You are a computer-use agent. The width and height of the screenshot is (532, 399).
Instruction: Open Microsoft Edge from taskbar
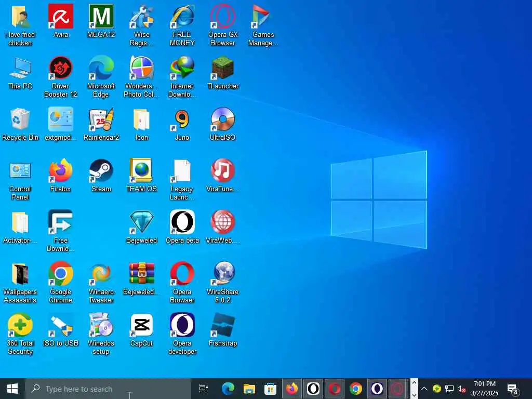point(228,389)
